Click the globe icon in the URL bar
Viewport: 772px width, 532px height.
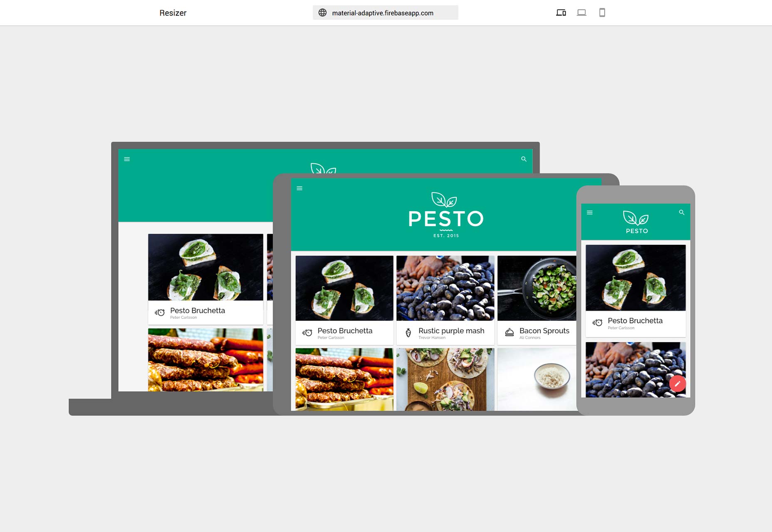[x=322, y=13]
